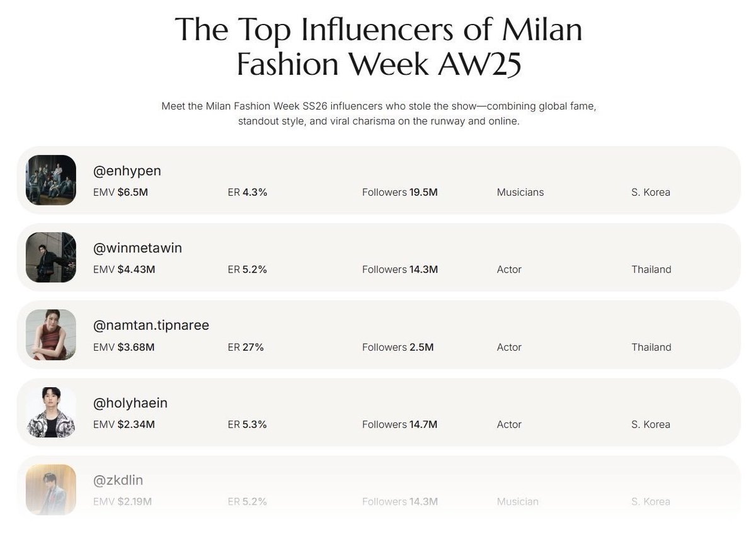Click Followers 14.7M for holyhaein

point(400,424)
